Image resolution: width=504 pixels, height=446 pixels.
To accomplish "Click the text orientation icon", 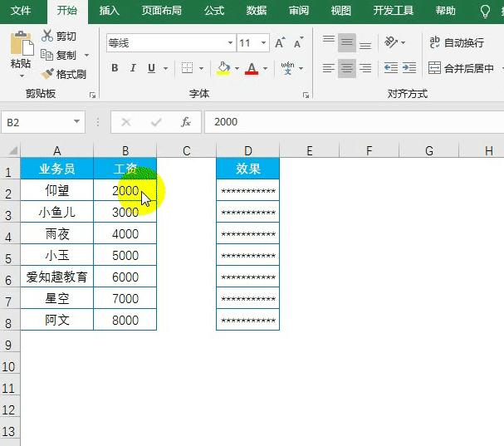I will click(391, 42).
